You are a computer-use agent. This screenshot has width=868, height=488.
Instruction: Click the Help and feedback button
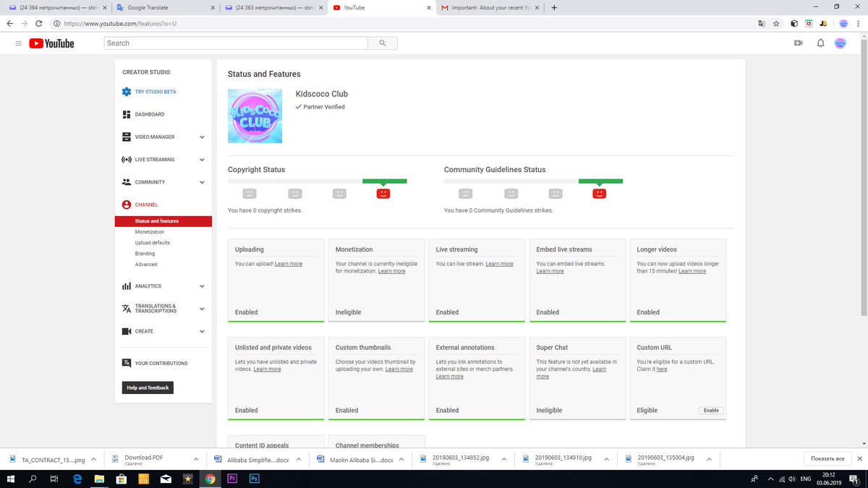148,388
